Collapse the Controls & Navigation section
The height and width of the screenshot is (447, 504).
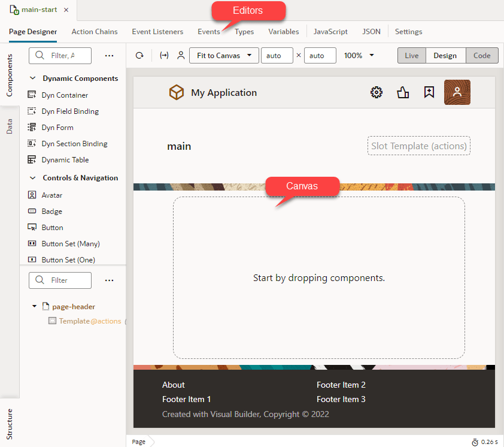(x=33, y=178)
